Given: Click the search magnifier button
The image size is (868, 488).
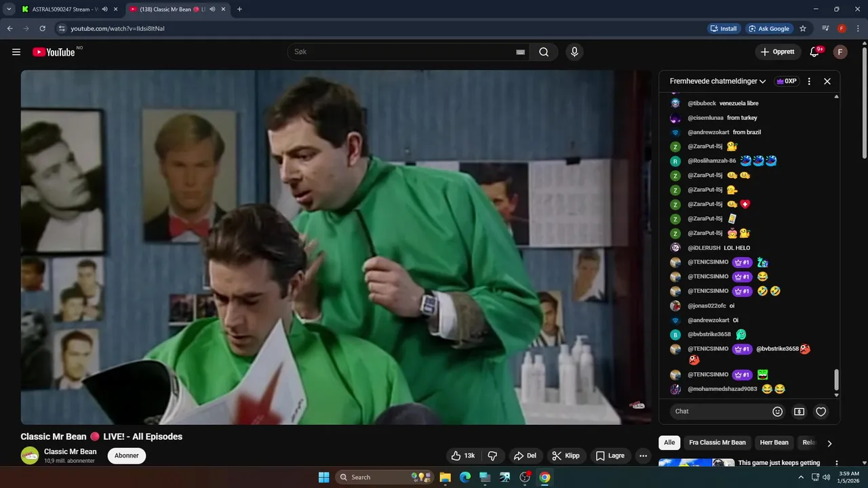Looking at the screenshot, I should point(544,52).
